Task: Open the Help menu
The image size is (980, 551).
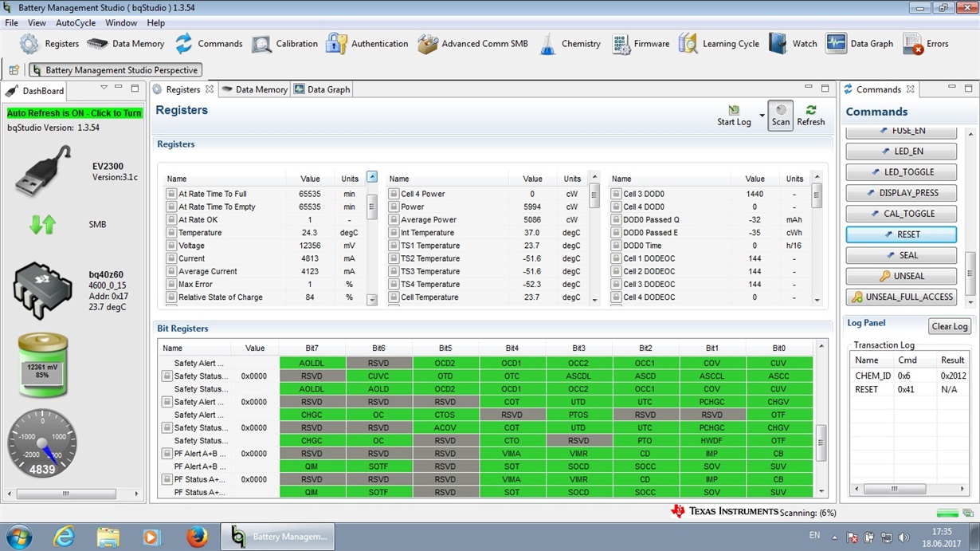Action: pyautogui.click(x=156, y=23)
